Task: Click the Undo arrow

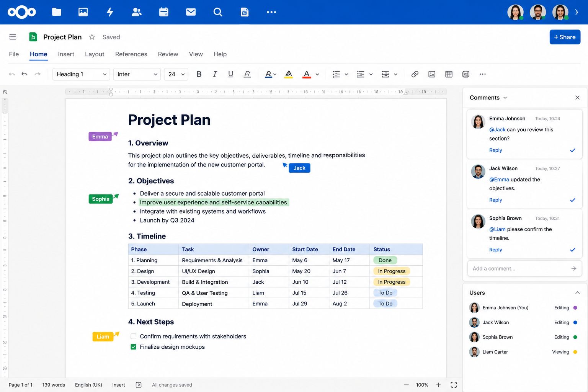Action: click(24, 74)
